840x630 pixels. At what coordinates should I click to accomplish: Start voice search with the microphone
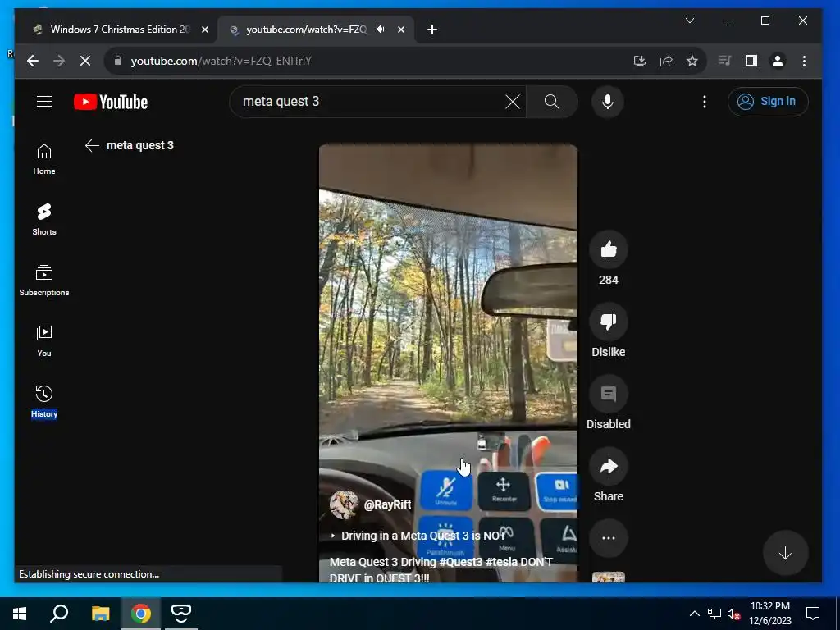coord(608,102)
